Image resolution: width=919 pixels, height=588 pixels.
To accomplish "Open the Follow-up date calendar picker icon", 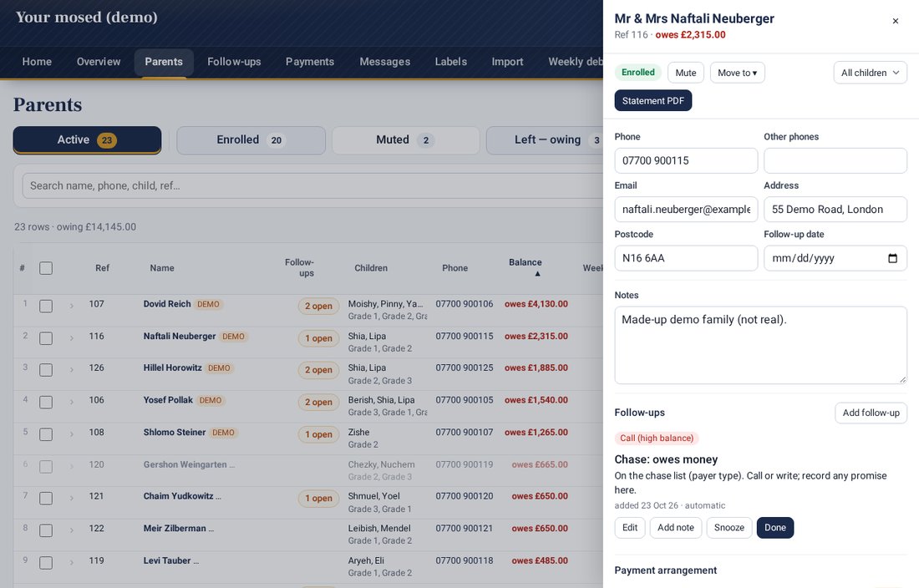I will (892, 258).
